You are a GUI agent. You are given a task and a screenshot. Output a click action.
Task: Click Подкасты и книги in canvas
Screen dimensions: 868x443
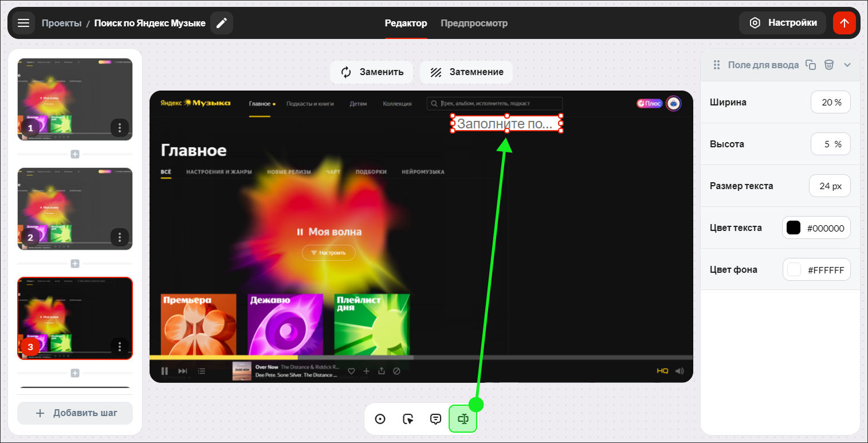coord(310,104)
